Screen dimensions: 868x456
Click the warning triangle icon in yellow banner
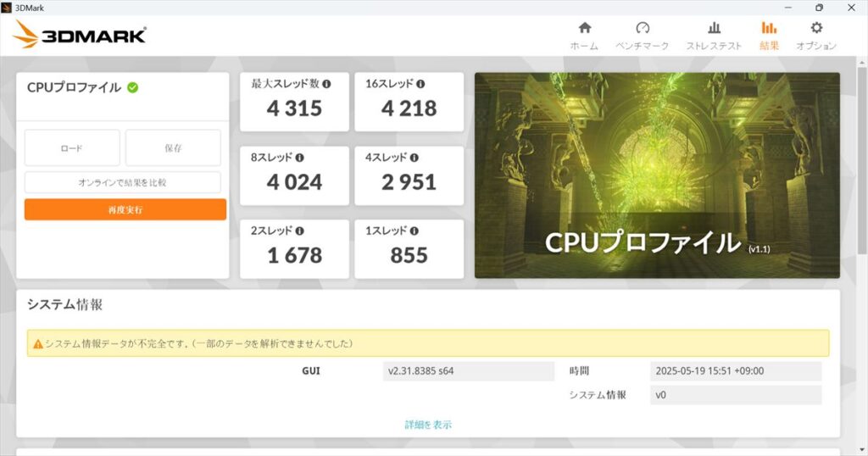tap(38, 344)
